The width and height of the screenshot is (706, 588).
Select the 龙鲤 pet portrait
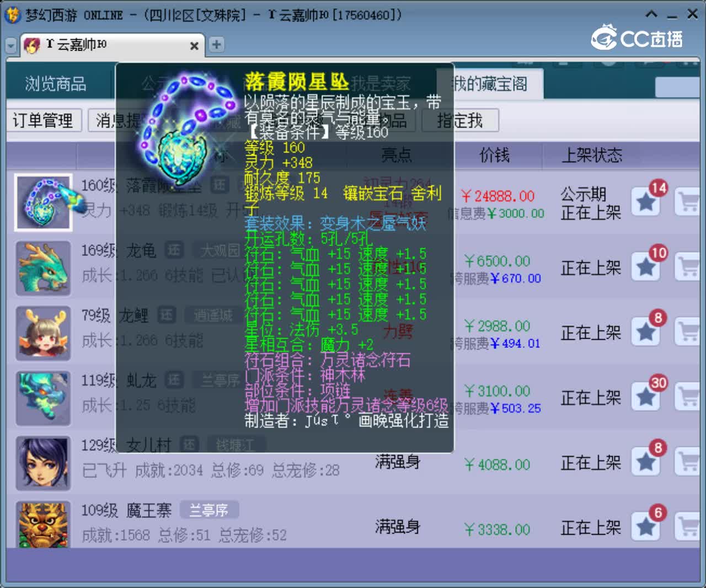point(43,333)
